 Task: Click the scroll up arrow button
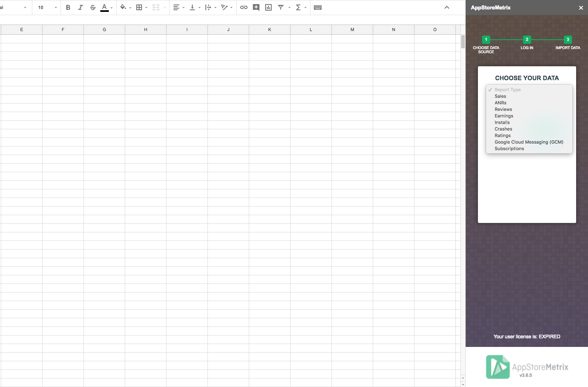click(x=463, y=378)
